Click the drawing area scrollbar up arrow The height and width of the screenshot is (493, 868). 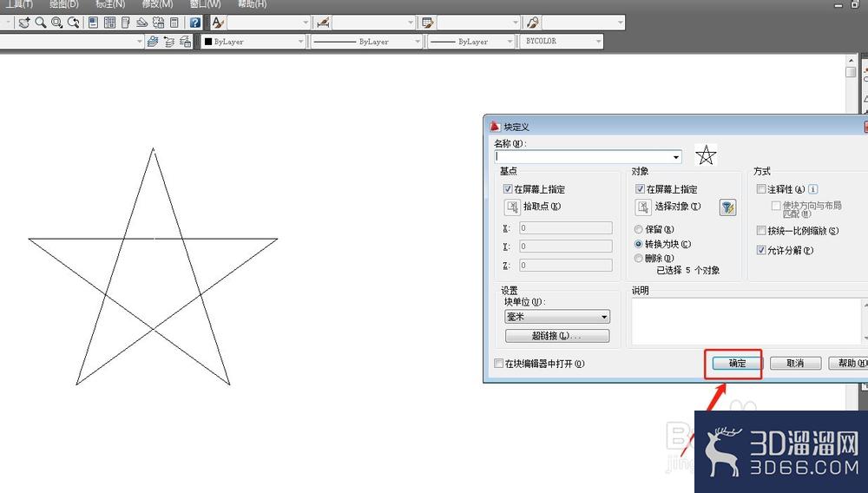tap(852, 59)
